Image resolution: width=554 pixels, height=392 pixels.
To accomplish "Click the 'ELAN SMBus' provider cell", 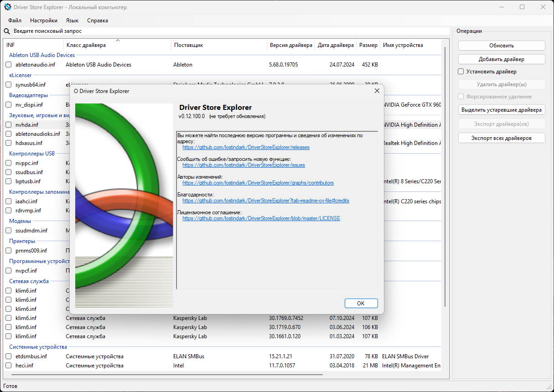I will pos(188,356).
